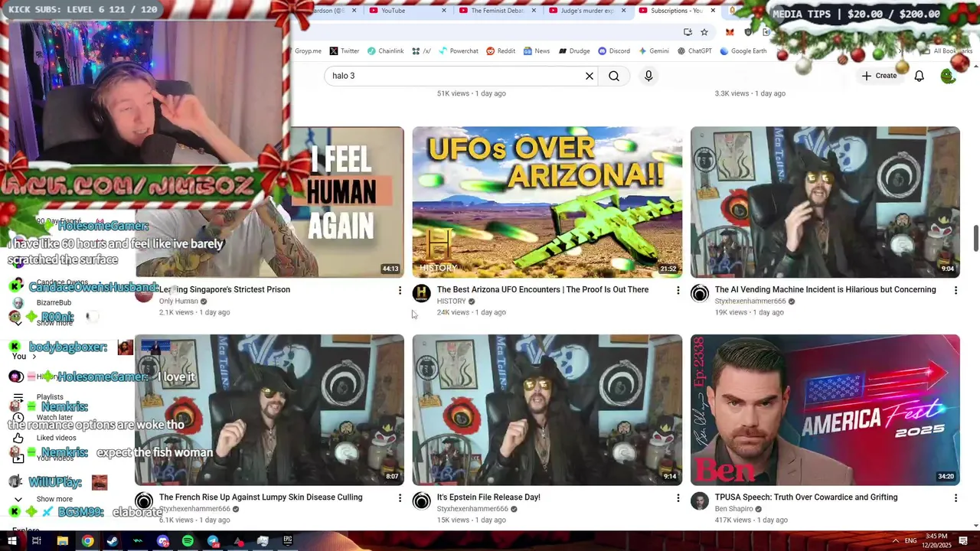Image resolution: width=980 pixels, height=551 pixels.
Task: Open YouTube notifications bell
Action: point(919,76)
